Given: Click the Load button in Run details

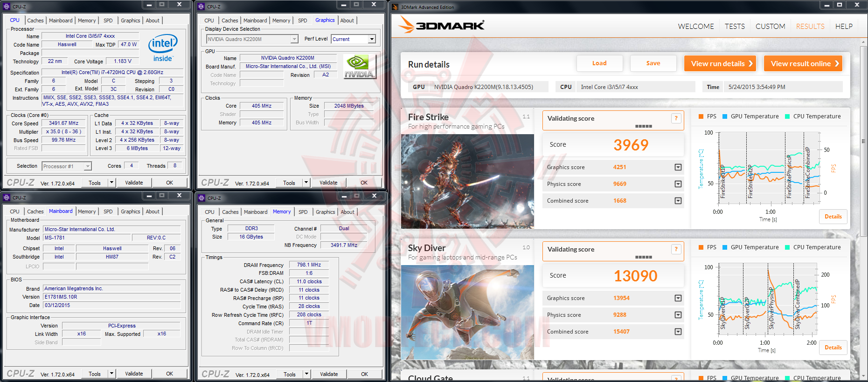Looking at the screenshot, I should [x=599, y=63].
